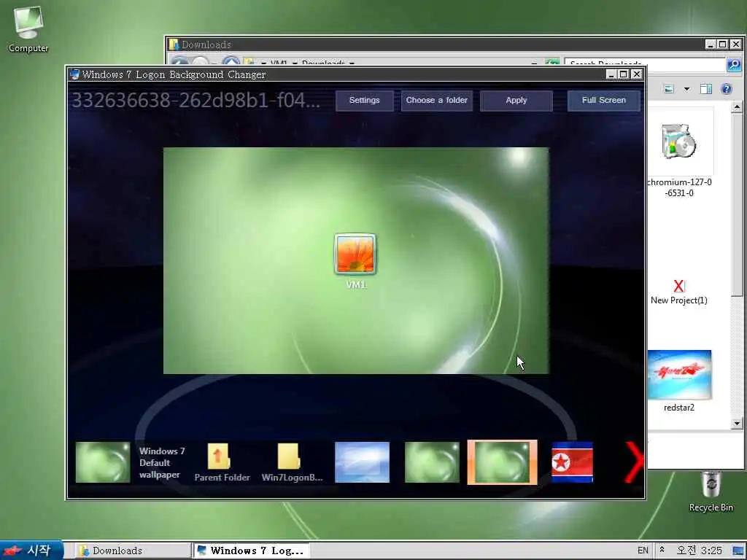
Task: Click the Search Downloads input field
Action: click(x=646, y=64)
